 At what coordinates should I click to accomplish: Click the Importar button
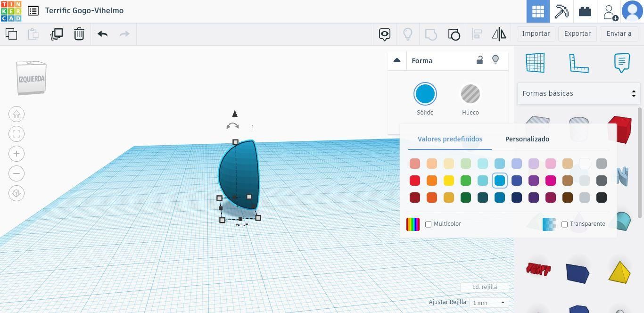tap(536, 33)
